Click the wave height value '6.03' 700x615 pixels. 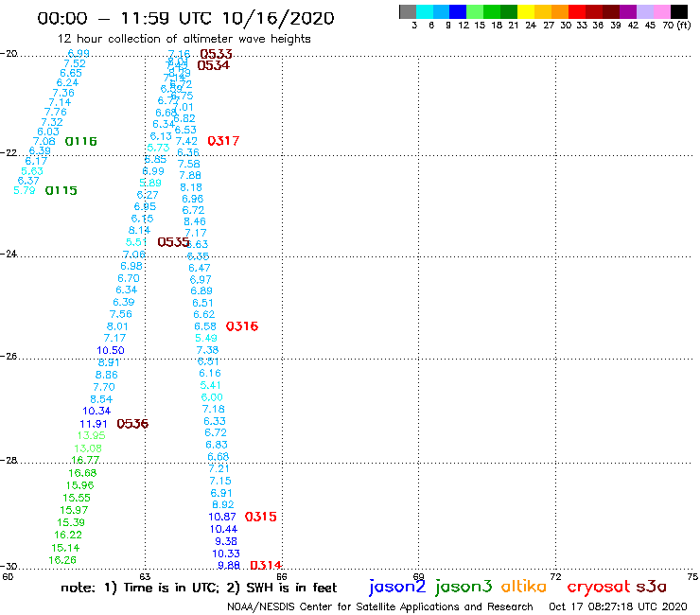pyautogui.click(x=48, y=132)
